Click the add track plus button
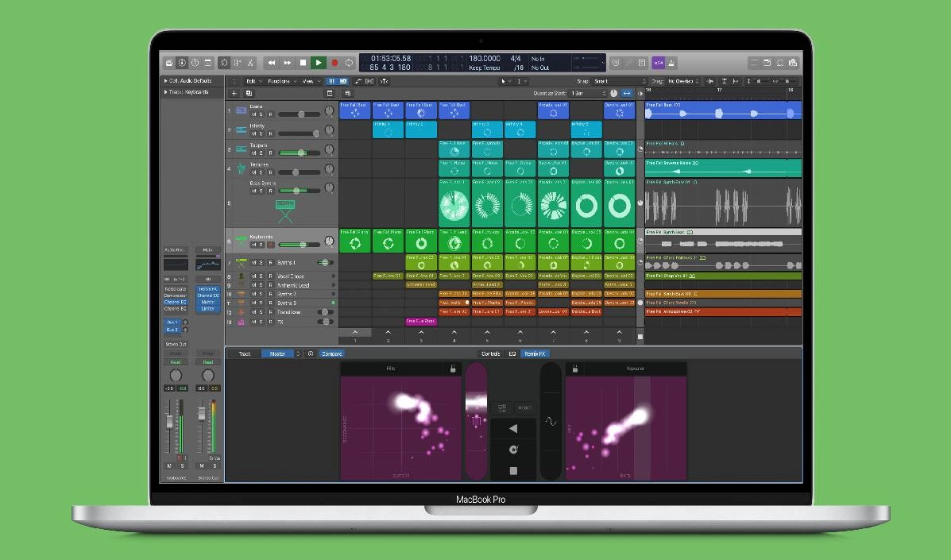The width and height of the screenshot is (951, 560). pyautogui.click(x=234, y=94)
